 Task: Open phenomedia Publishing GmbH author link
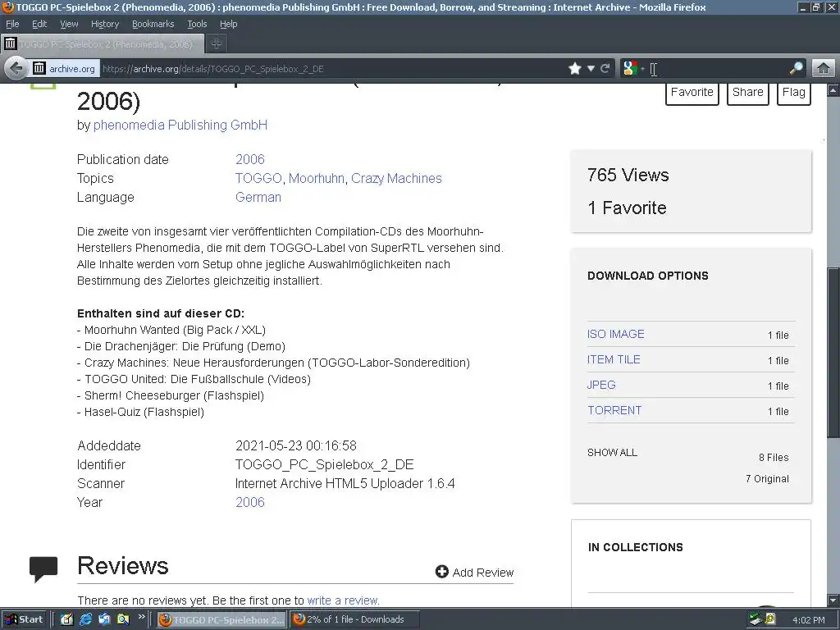click(180, 125)
